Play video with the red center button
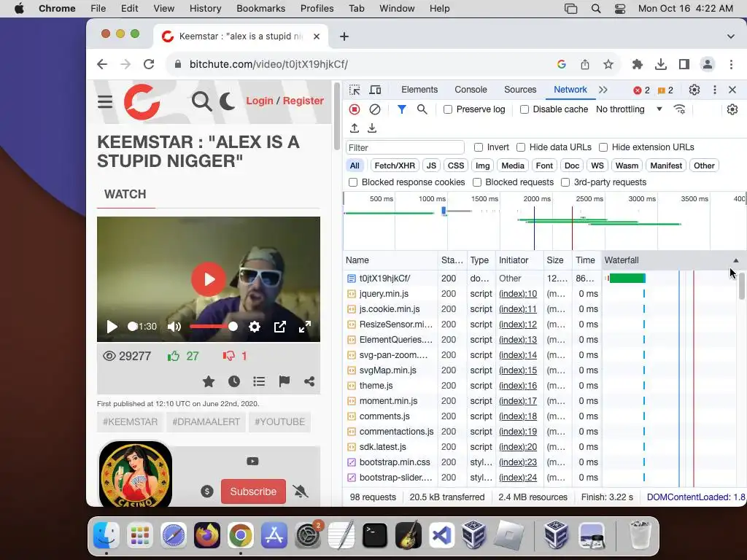 click(x=209, y=279)
